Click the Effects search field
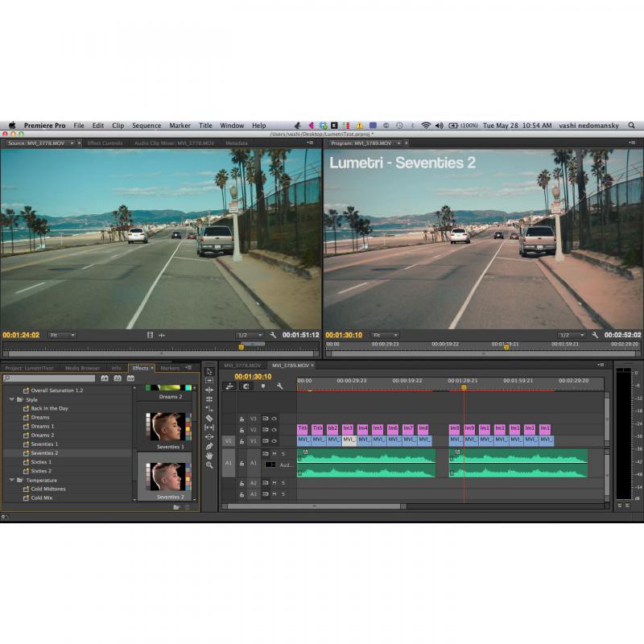 coord(49,378)
